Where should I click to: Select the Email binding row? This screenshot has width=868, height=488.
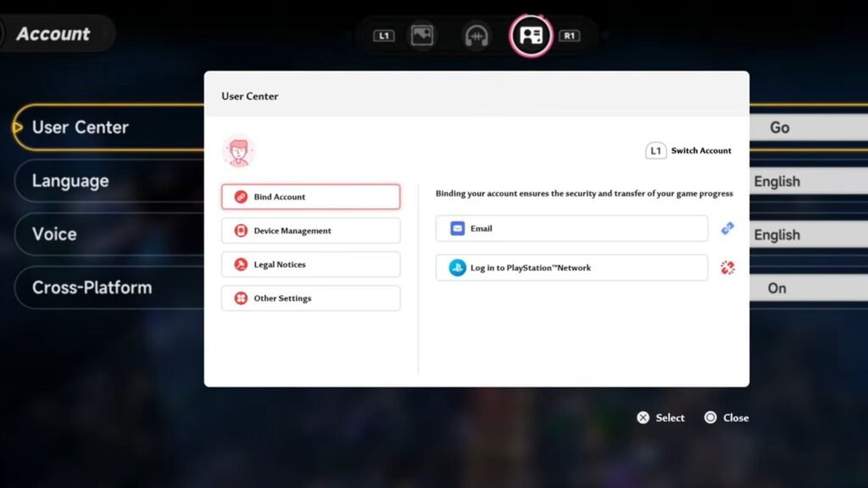(571, 229)
